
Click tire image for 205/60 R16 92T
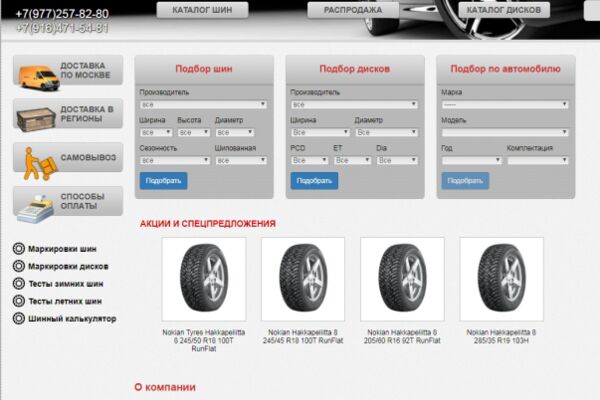402,279
